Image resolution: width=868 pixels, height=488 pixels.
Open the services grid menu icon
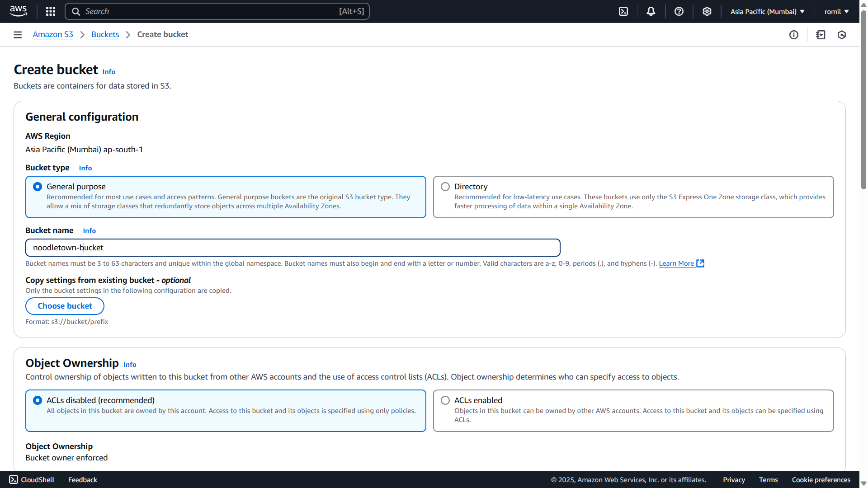click(51, 11)
